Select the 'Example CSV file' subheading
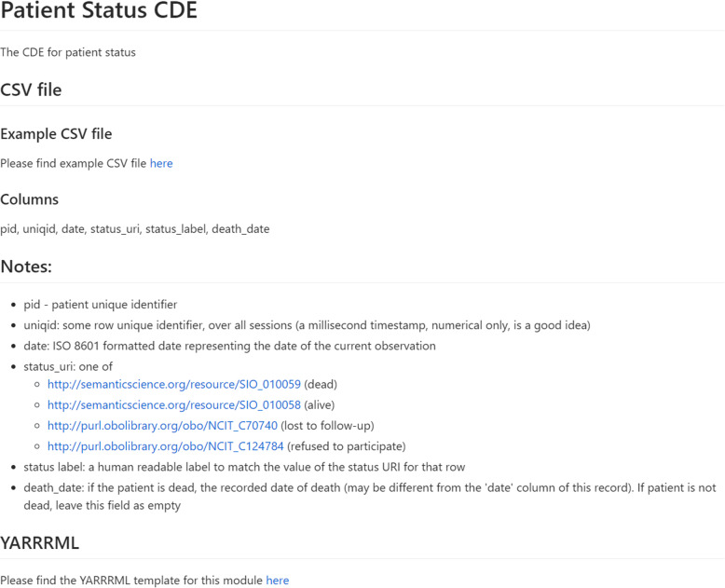The width and height of the screenshot is (725, 588). click(x=56, y=134)
